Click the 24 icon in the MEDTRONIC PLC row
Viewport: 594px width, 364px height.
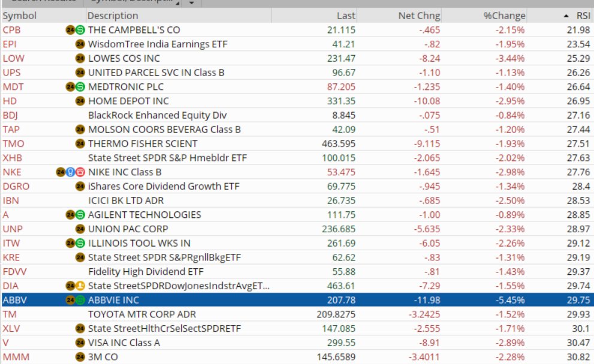(x=70, y=87)
